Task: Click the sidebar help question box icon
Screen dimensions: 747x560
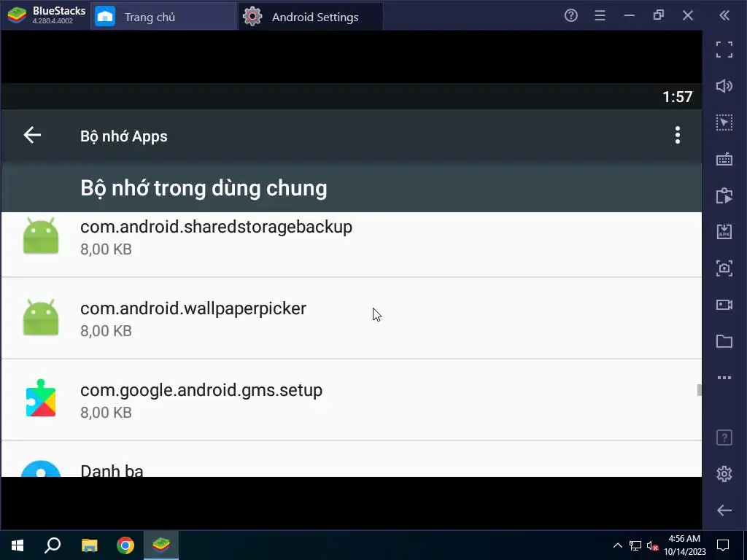Action: point(724,437)
